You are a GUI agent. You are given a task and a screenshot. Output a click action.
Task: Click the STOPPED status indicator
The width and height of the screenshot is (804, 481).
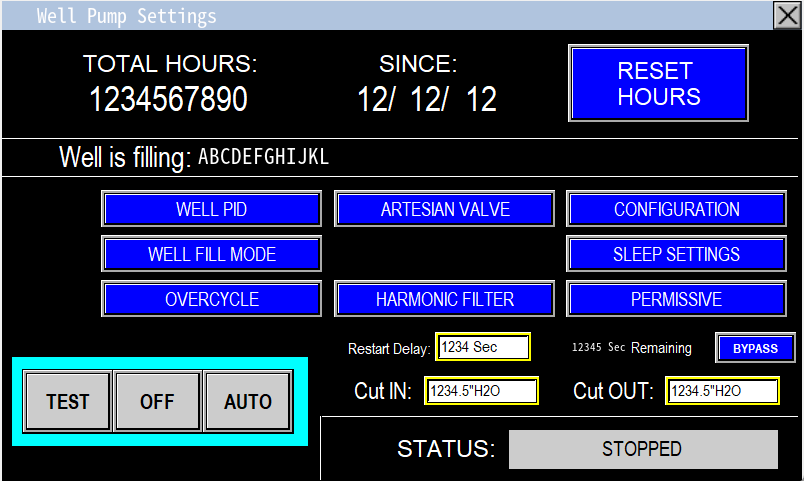tap(642, 450)
